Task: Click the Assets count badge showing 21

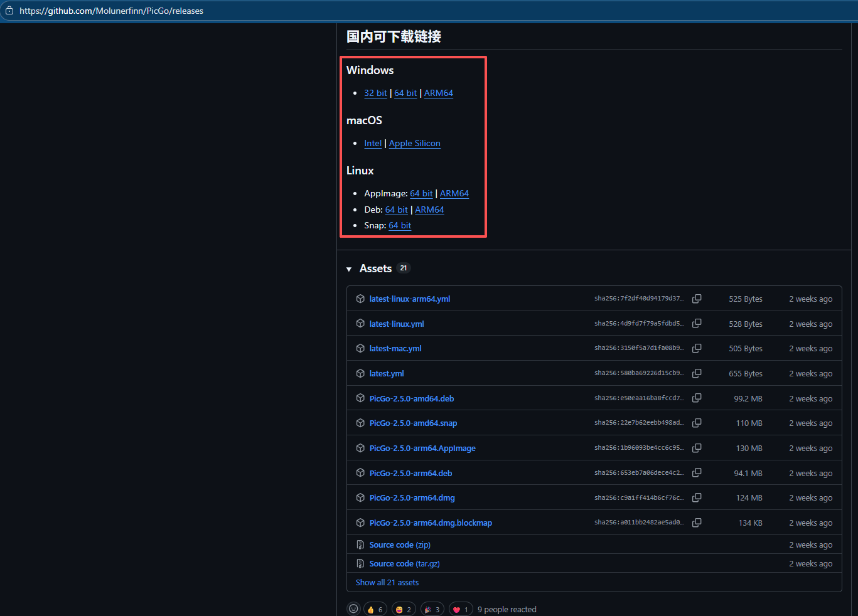Action: pos(404,268)
